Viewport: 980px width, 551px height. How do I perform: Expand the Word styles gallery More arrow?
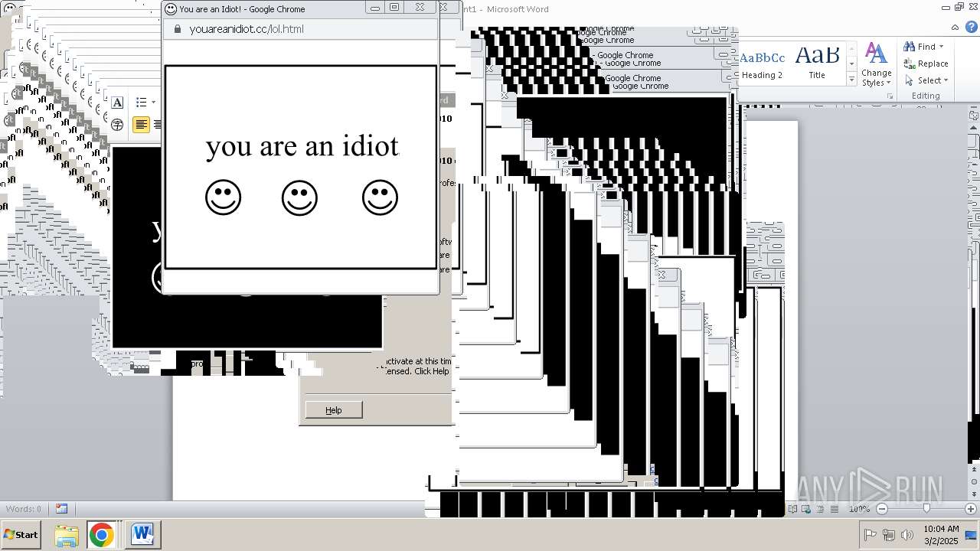tap(851, 80)
